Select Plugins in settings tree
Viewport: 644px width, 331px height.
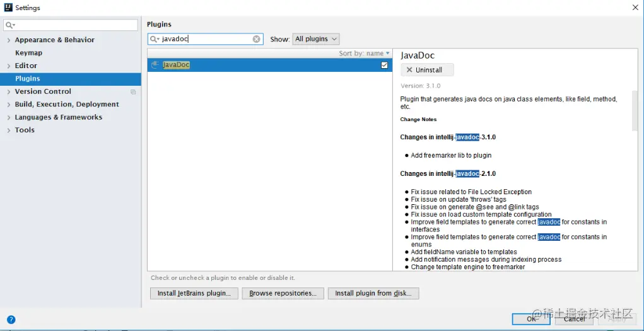point(71,78)
